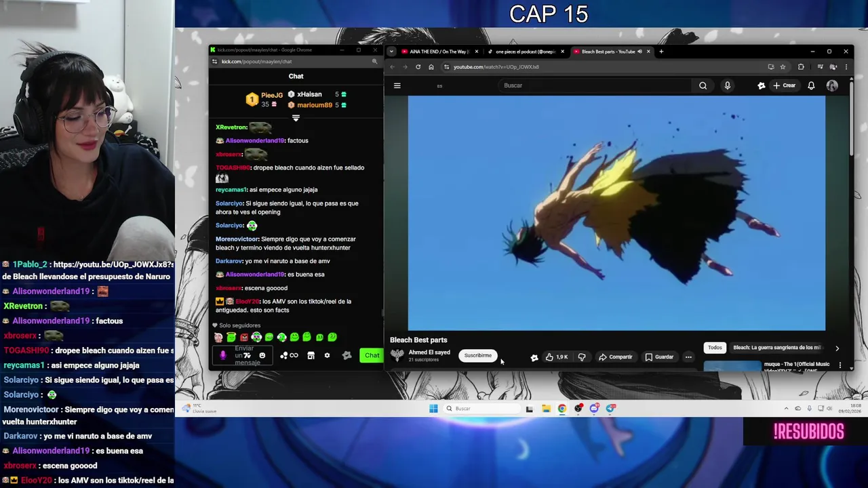Close the AiNA THE END tab

click(x=476, y=52)
